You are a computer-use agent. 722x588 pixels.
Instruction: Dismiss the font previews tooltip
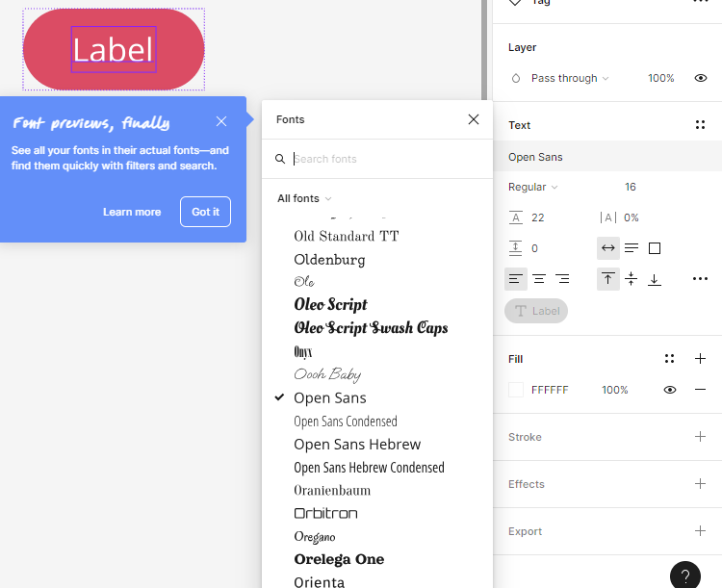pyautogui.click(x=221, y=121)
